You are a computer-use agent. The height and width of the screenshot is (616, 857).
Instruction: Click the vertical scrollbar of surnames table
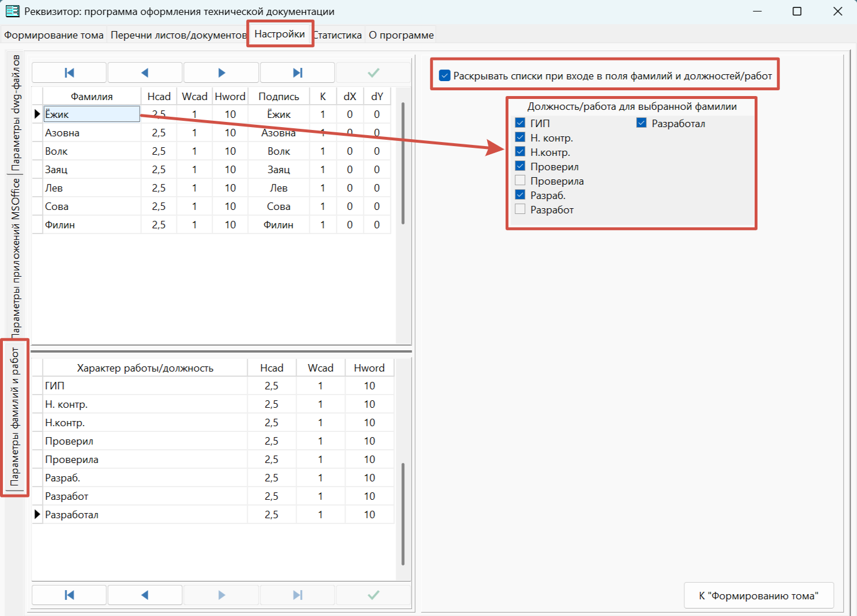[403, 164]
